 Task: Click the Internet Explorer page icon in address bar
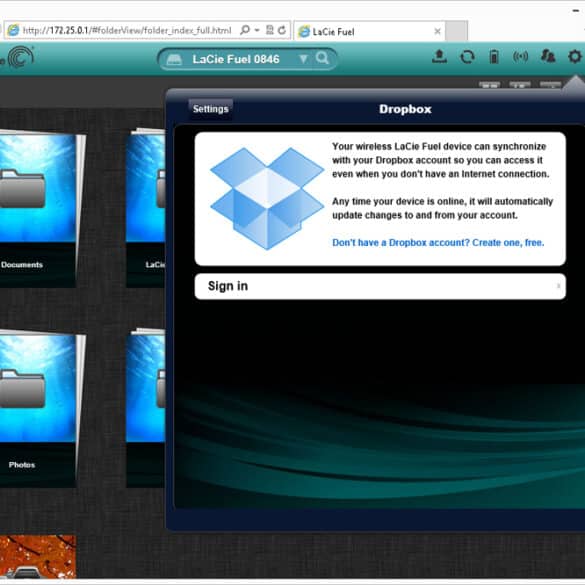(x=13, y=30)
